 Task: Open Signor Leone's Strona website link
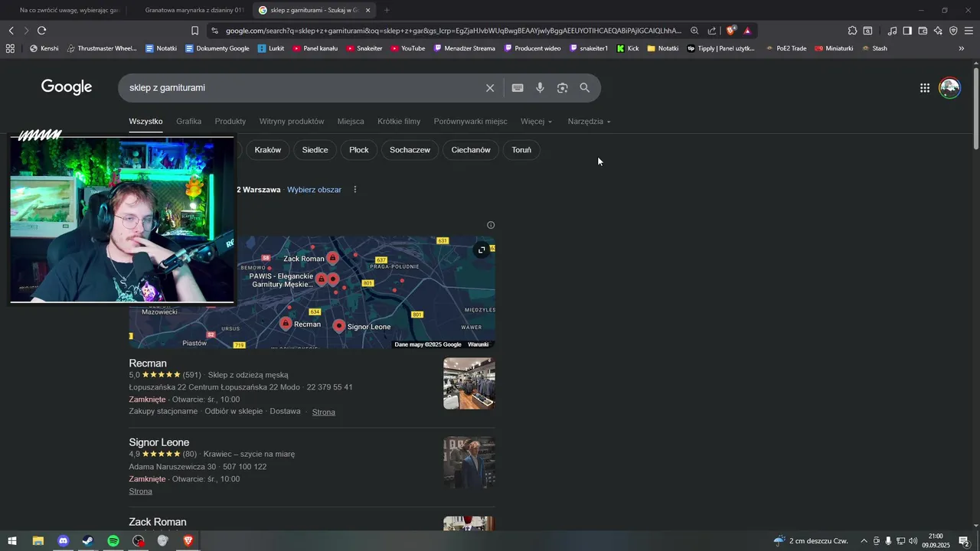tap(141, 491)
